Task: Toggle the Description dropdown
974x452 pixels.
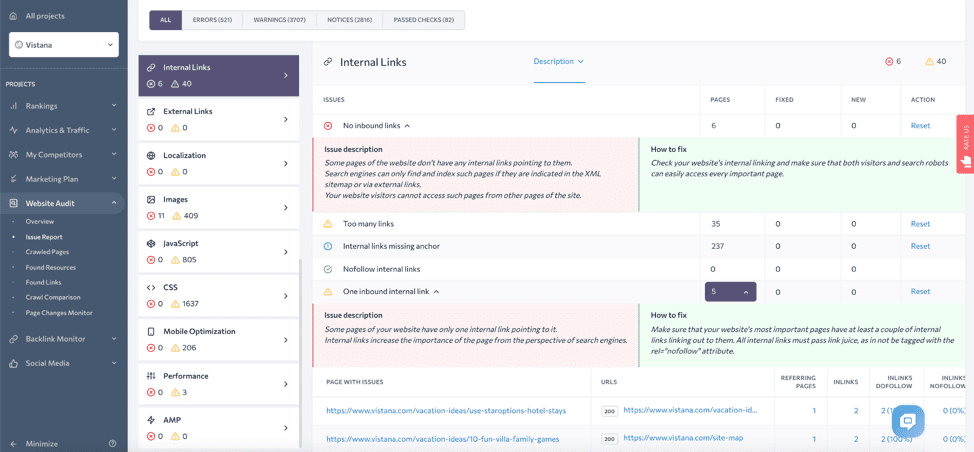Action: (x=558, y=61)
